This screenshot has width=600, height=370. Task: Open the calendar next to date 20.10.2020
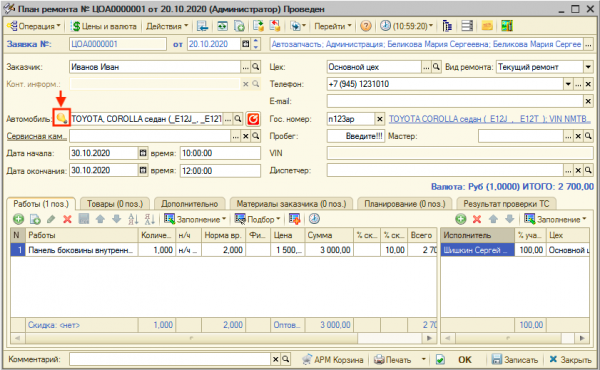245,44
